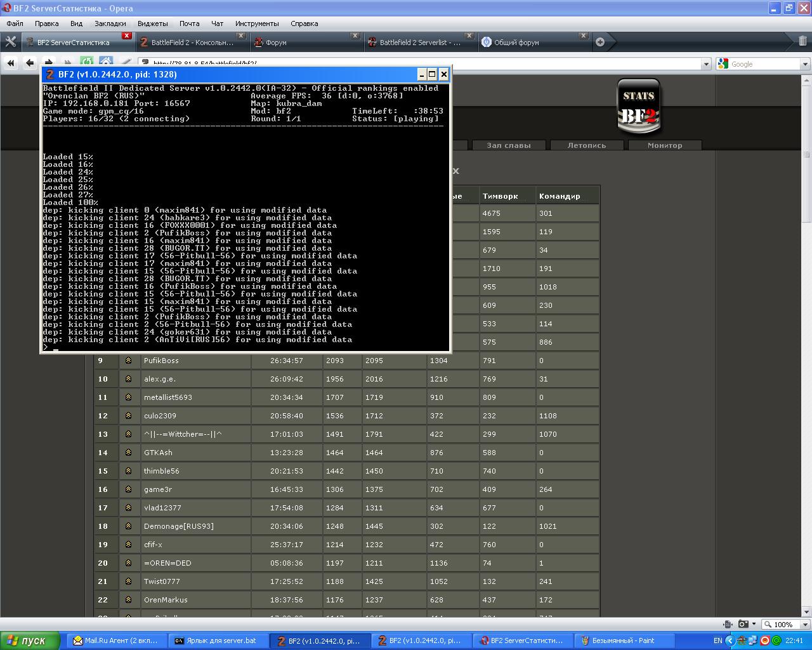Viewport: 812px width, 650px height.
Task: Click the rank icon beside thimble56
Action: pyautogui.click(x=128, y=470)
